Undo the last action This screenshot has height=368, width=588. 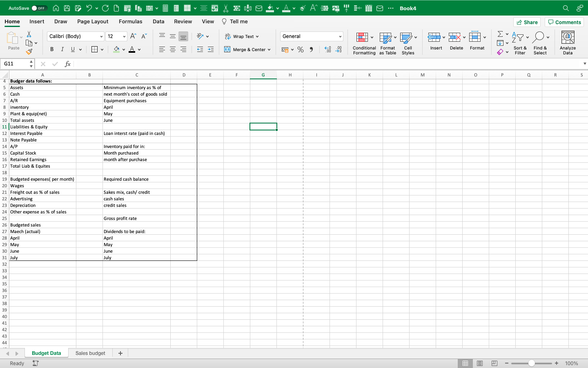pos(89,8)
